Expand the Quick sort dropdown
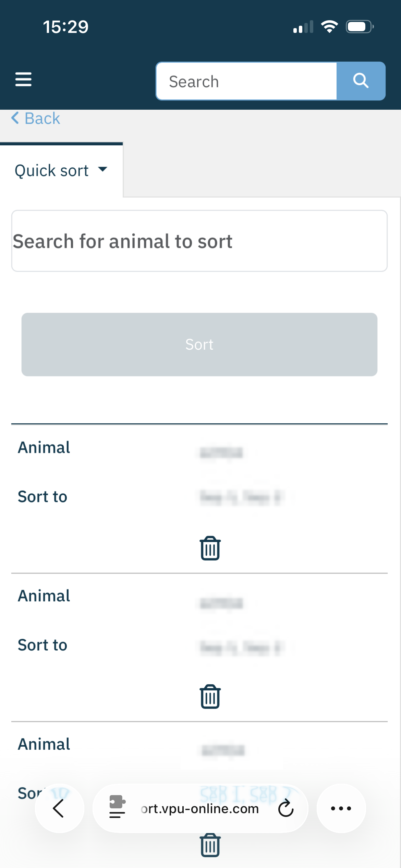Screen dimensions: 401x868 (102, 169)
